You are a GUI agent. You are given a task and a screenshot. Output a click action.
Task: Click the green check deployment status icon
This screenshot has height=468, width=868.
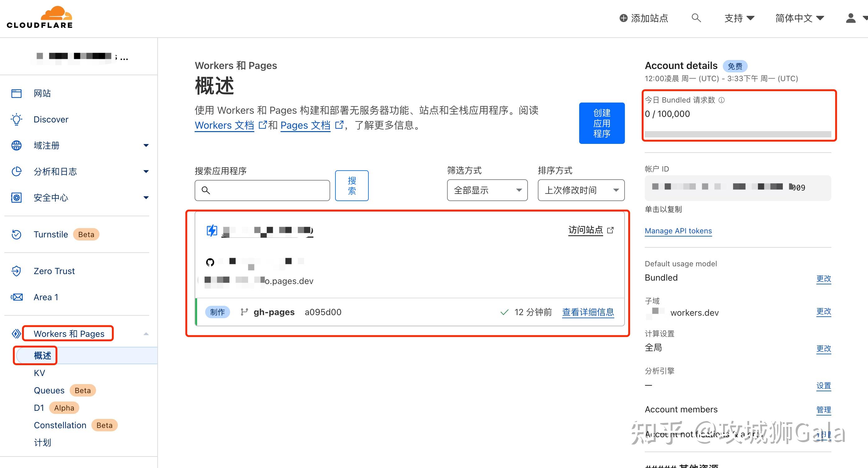tap(505, 312)
